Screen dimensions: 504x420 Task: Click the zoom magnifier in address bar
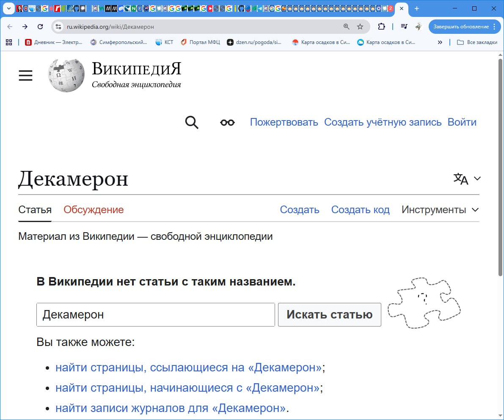pyautogui.click(x=347, y=27)
